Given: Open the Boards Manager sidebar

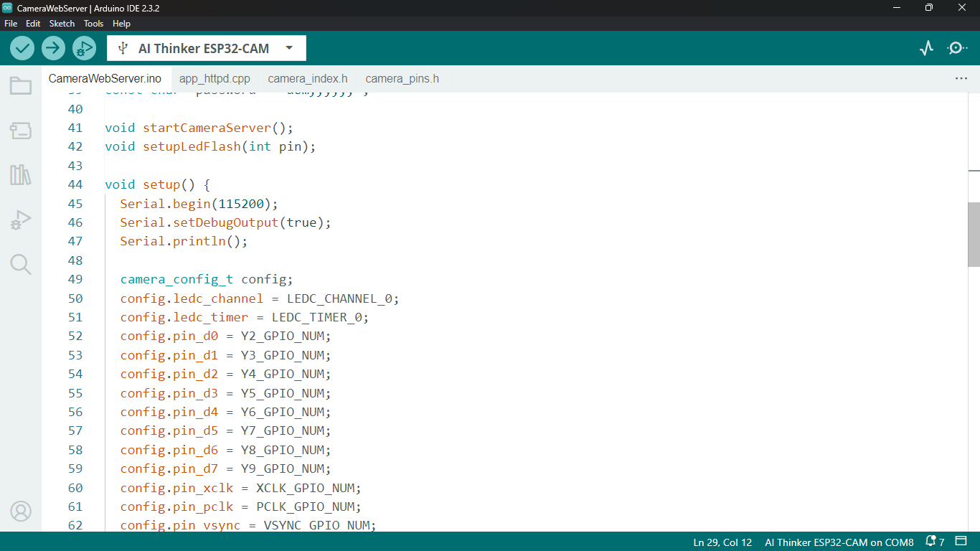Looking at the screenshot, I should click(21, 131).
